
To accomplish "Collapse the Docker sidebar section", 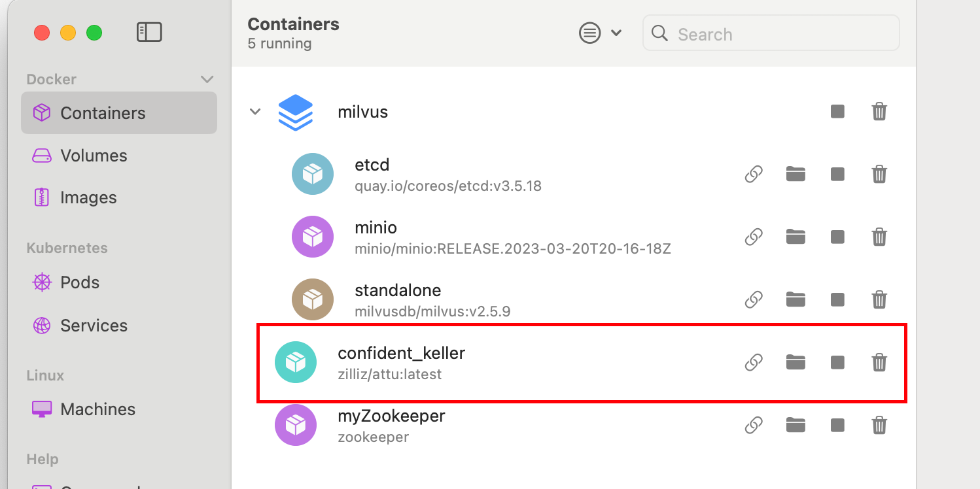I will pos(207,79).
